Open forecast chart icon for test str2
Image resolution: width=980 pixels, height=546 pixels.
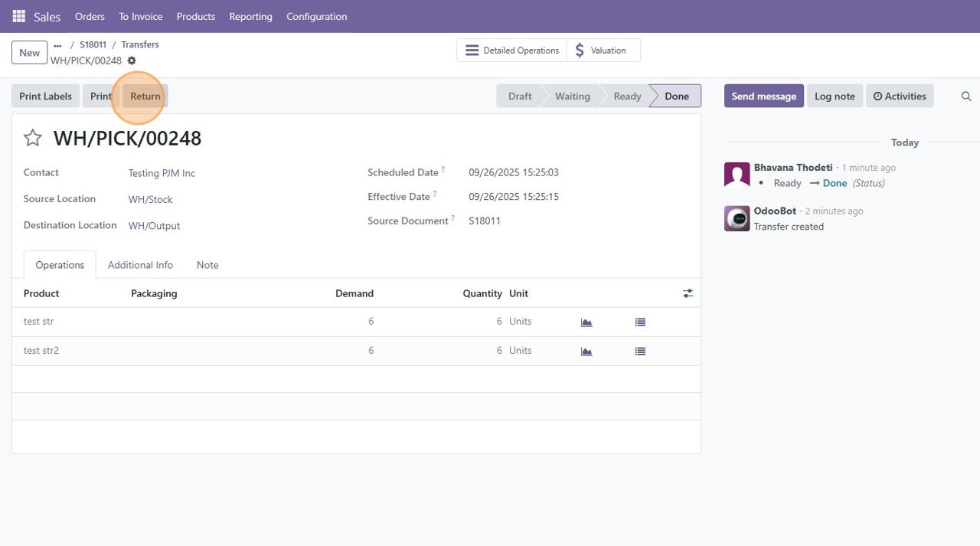(586, 351)
